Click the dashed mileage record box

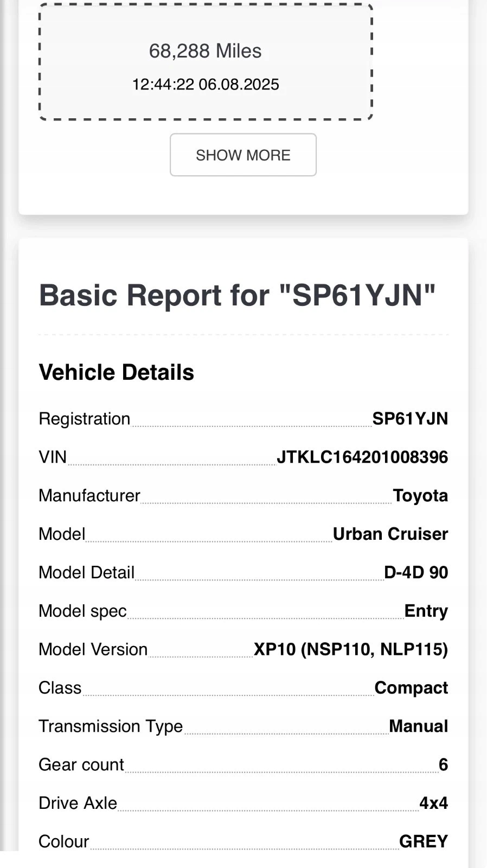click(x=206, y=61)
